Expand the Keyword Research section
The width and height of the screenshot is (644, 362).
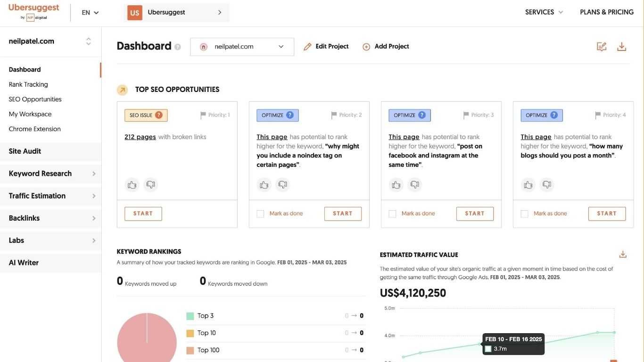[50, 173]
